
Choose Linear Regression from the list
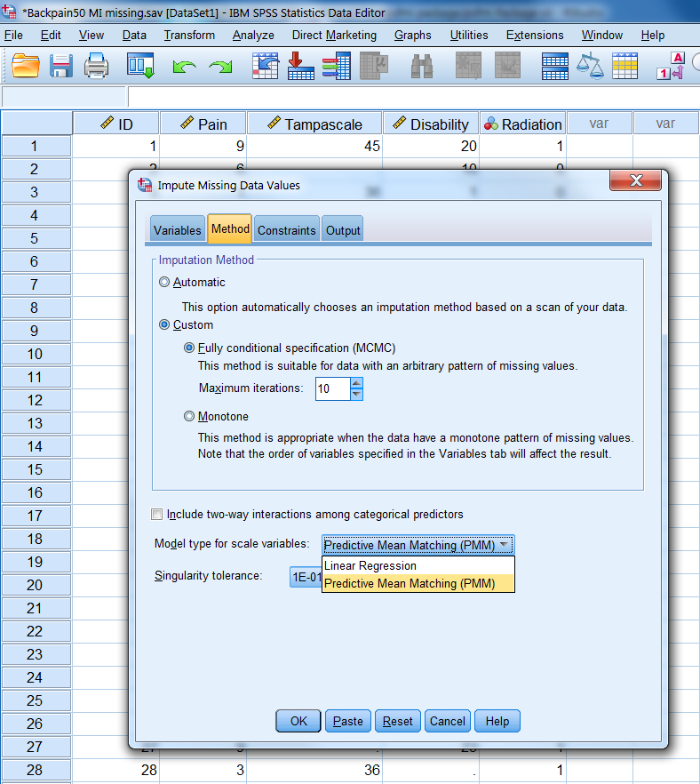[418, 565]
